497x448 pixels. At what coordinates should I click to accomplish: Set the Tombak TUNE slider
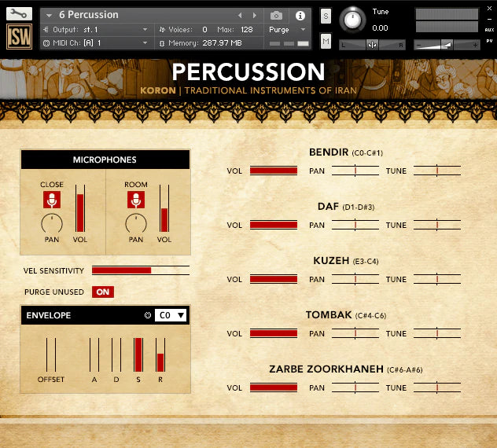(x=437, y=333)
